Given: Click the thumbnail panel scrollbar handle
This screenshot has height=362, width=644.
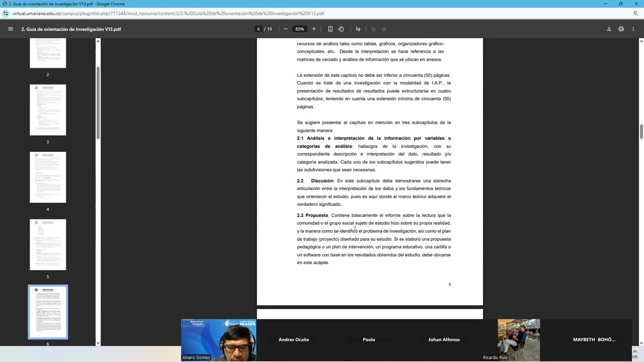Looking at the screenshot, I should (x=98, y=102).
